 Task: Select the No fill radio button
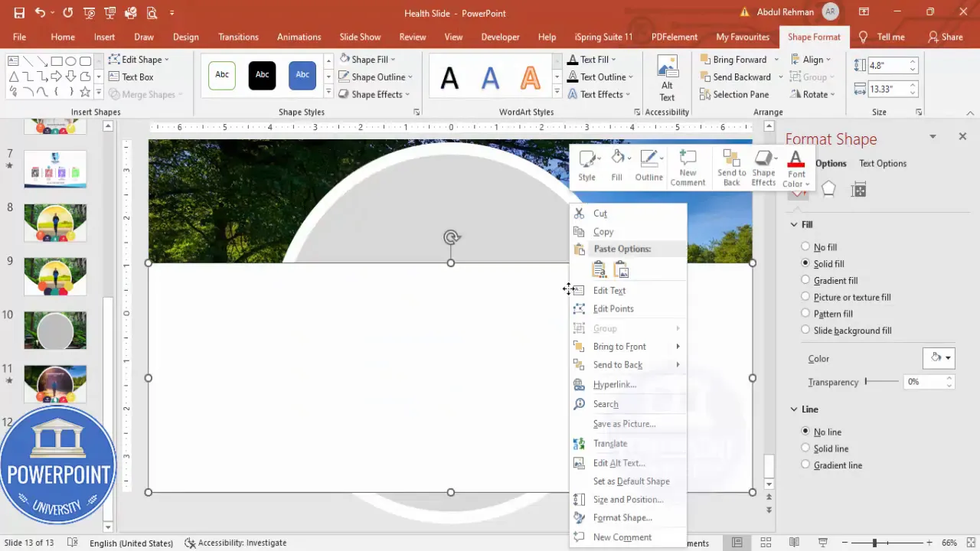tap(805, 246)
